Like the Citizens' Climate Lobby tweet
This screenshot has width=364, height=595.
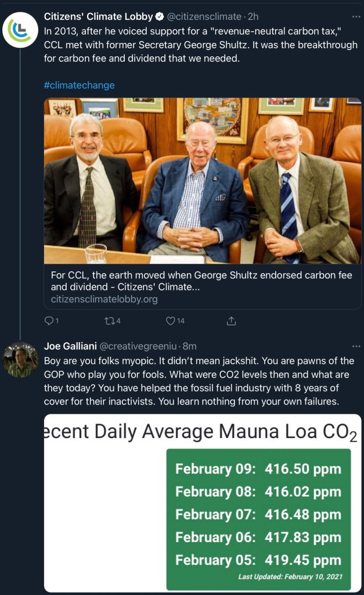click(x=171, y=320)
